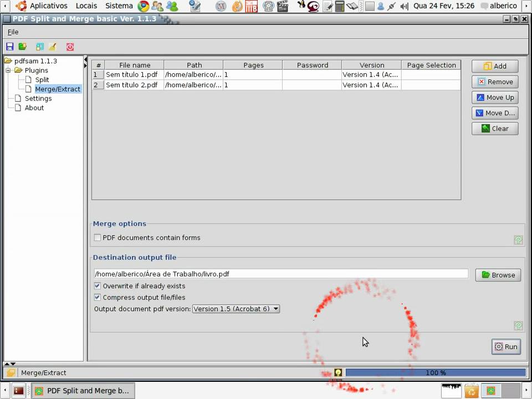This screenshot has width=532, height=399.
Task: Click the Save environment toolbar icon
Action: (10, 47)
